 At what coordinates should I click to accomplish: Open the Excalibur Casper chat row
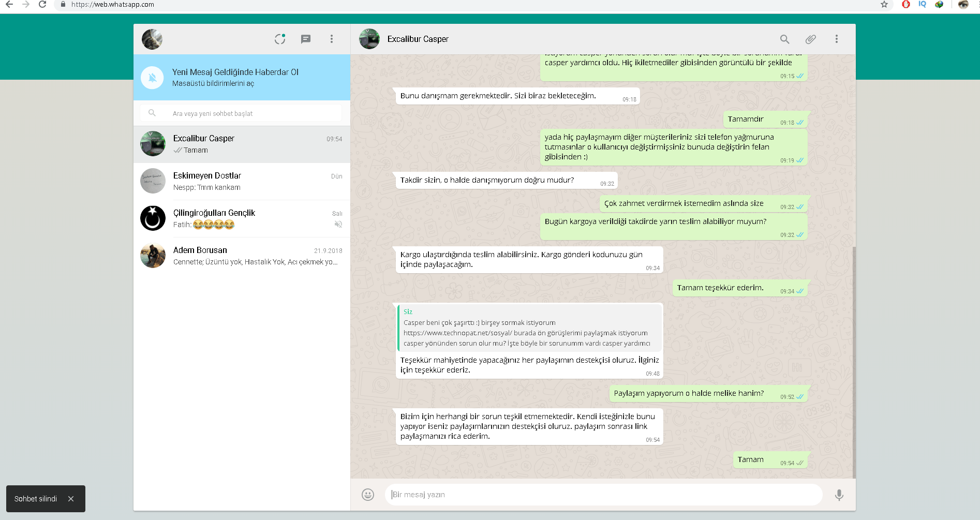pyautogui.click(x=242, y=144)
